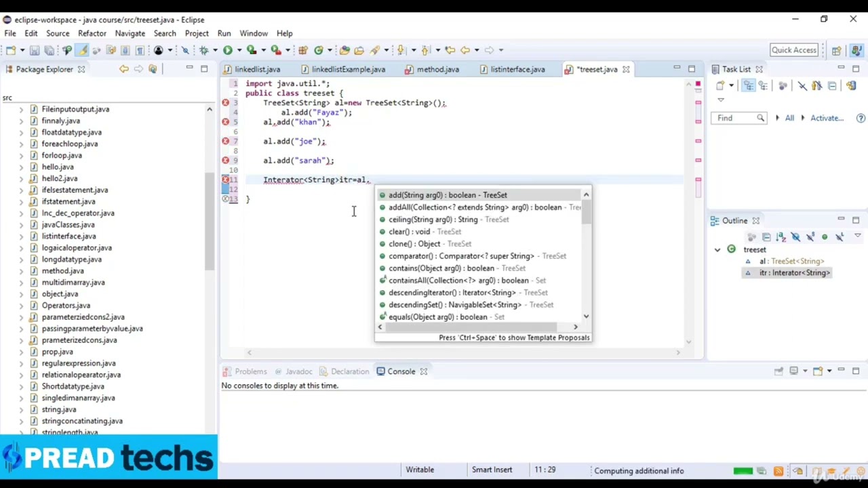This screenshot has width=868, height=488.
Task: Expand method.java in Package Explorer
Action: pyautogui.click(x=21, y=271)
